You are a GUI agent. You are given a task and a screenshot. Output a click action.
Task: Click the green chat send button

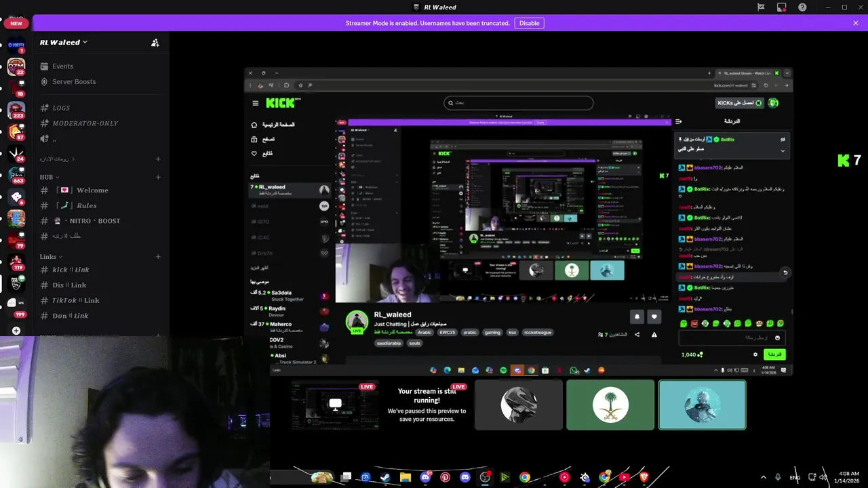click(x=774, y=354)
